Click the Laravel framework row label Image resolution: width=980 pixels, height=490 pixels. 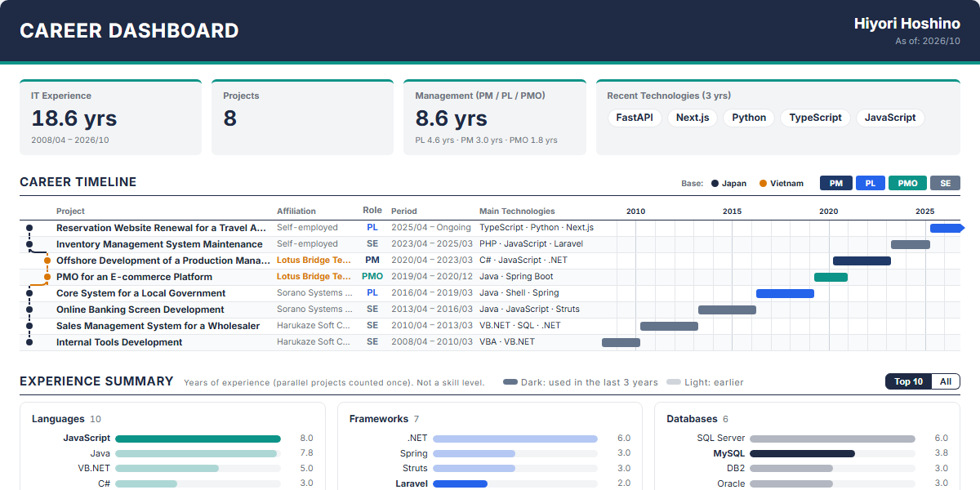(412, 483)
